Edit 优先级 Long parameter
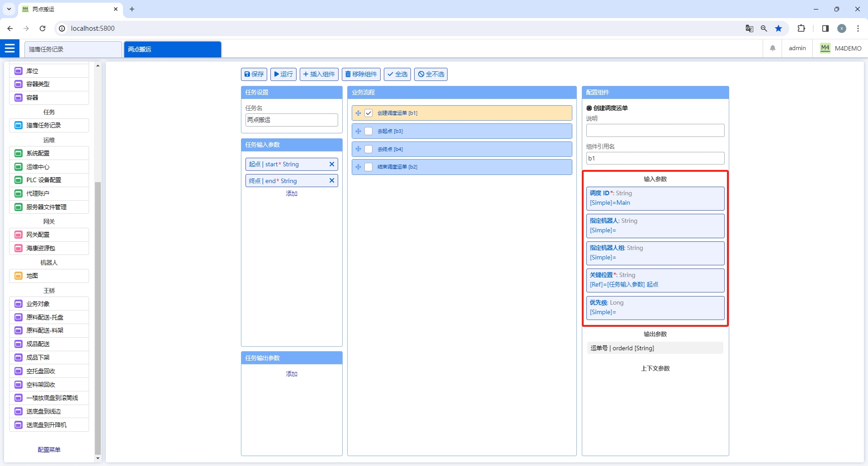 coord(655,308)
